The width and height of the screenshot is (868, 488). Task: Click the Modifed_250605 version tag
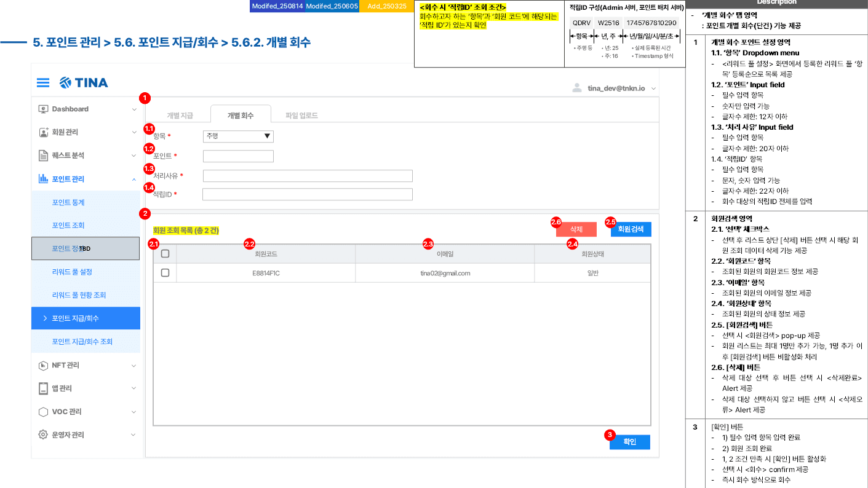(332, 6)
